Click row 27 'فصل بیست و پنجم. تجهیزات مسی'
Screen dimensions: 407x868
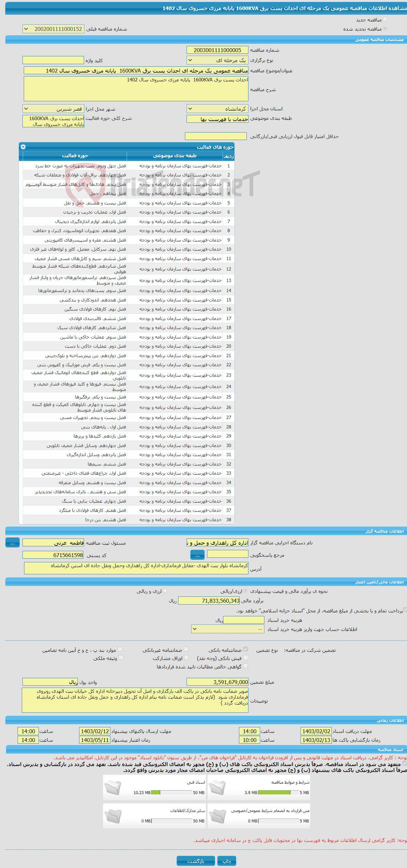(93, 417)
